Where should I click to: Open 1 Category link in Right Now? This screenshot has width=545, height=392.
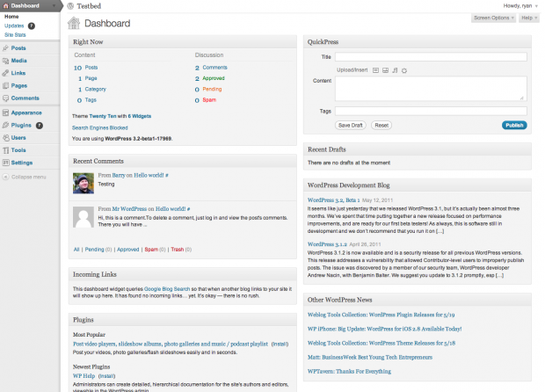point(92,90)
